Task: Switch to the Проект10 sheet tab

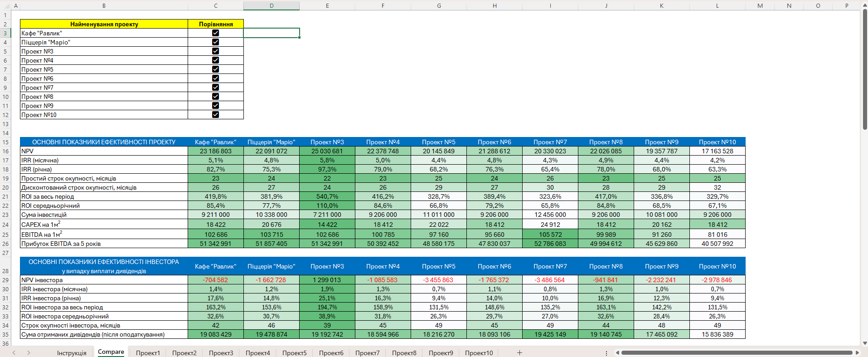Action: click(x=479, y=353)
